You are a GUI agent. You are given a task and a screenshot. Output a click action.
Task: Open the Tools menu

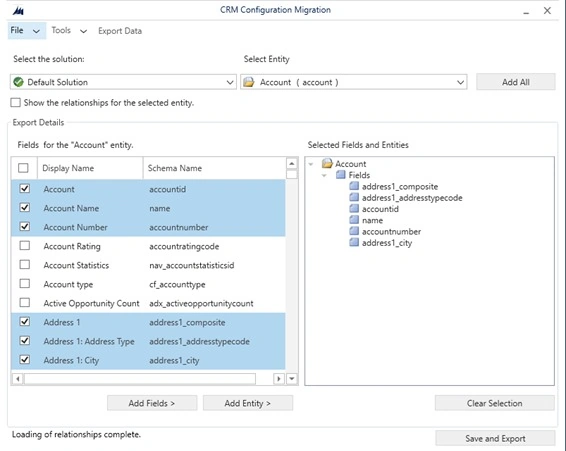click(x=69, y=31)
